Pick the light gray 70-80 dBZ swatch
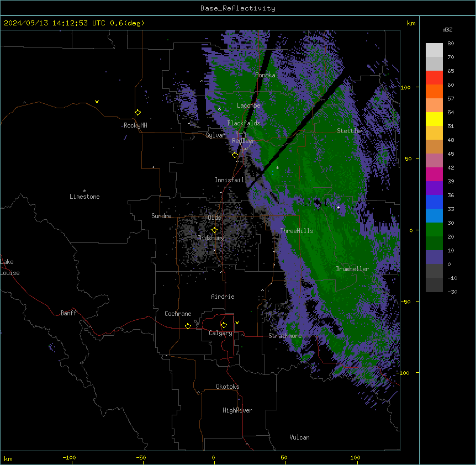Screen dimensions: 476x465 pyautogui.click(x=434, y=50)
